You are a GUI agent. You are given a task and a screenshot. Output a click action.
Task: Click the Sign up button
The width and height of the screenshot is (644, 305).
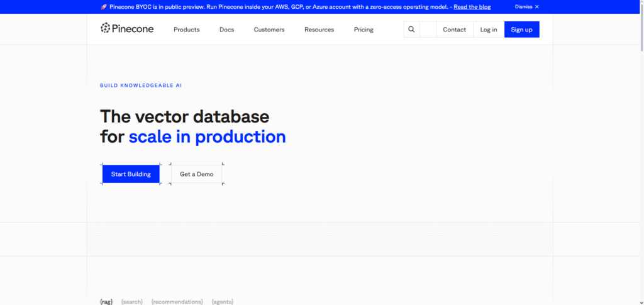point(521,30)
